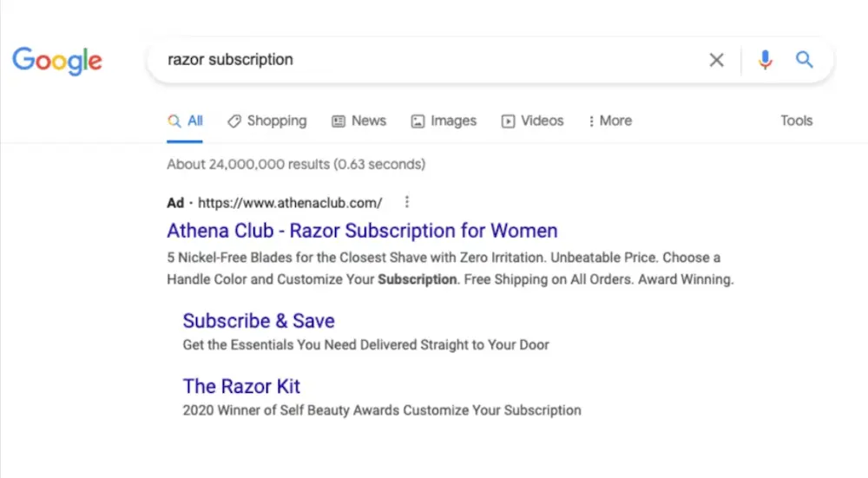Open the Subscribe & Save sitelink
Screen dimensions: 868x478
click(259, 321)
